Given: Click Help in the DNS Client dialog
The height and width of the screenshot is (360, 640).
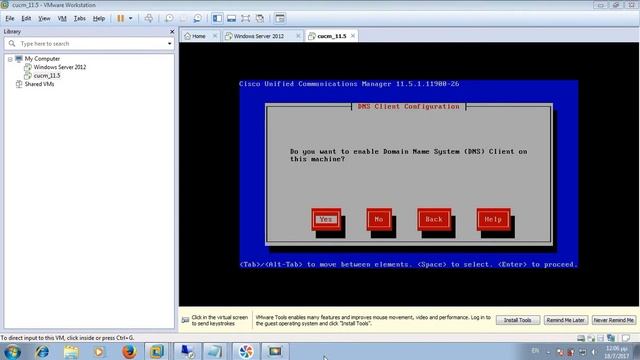Looking at the screenshot, I should pyautogui.click(x=493, y=220).
